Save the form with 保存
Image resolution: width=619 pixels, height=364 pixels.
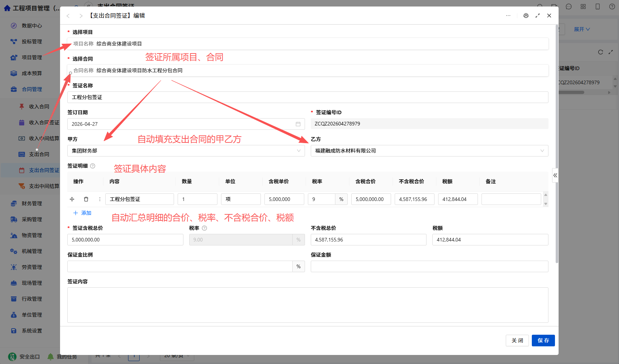tap(543, 341)
